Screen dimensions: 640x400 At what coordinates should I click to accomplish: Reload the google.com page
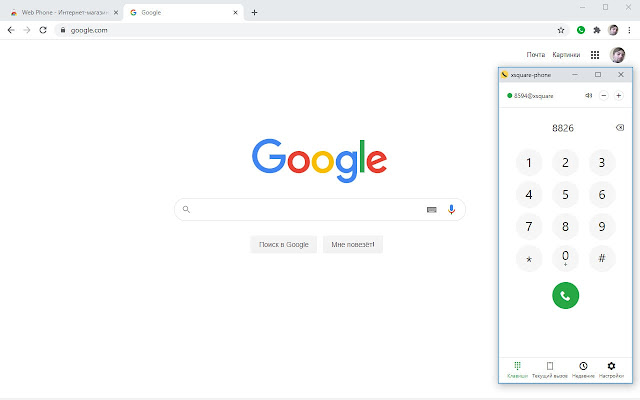pos(43,30)
